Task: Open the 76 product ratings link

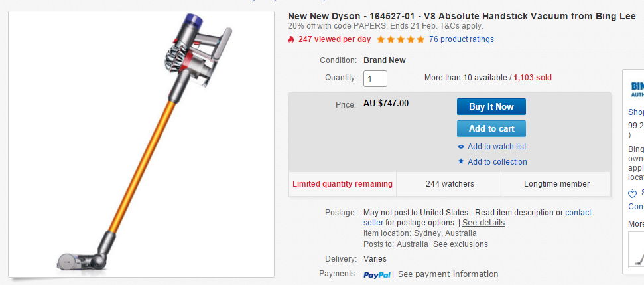Action: 461,39
